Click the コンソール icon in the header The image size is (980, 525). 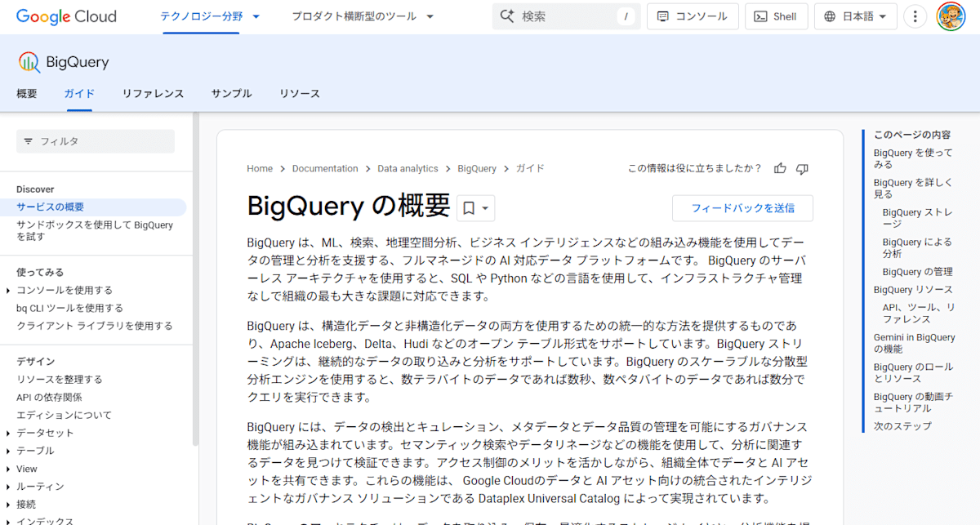(663, 16)
